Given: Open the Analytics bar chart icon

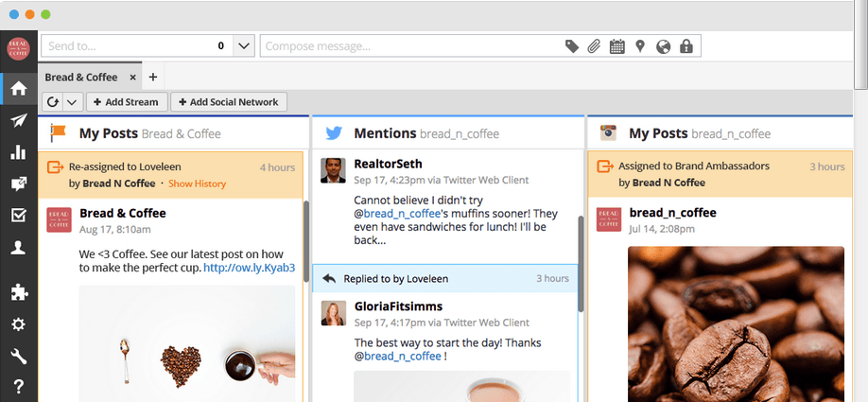Looking at the screenshot, I should 19,151.
